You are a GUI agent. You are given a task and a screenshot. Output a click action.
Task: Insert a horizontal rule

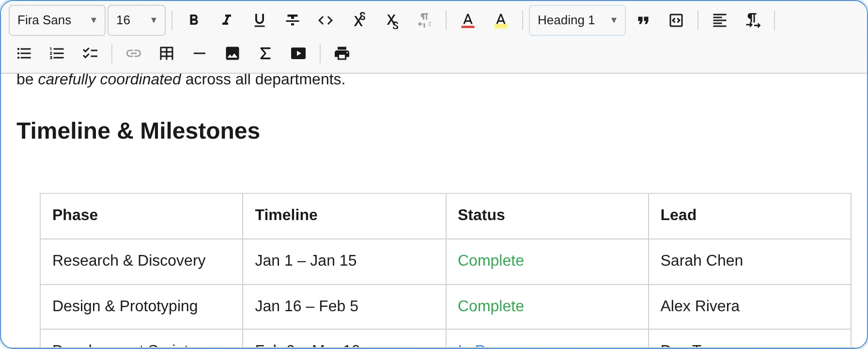(x=200, y=53)
